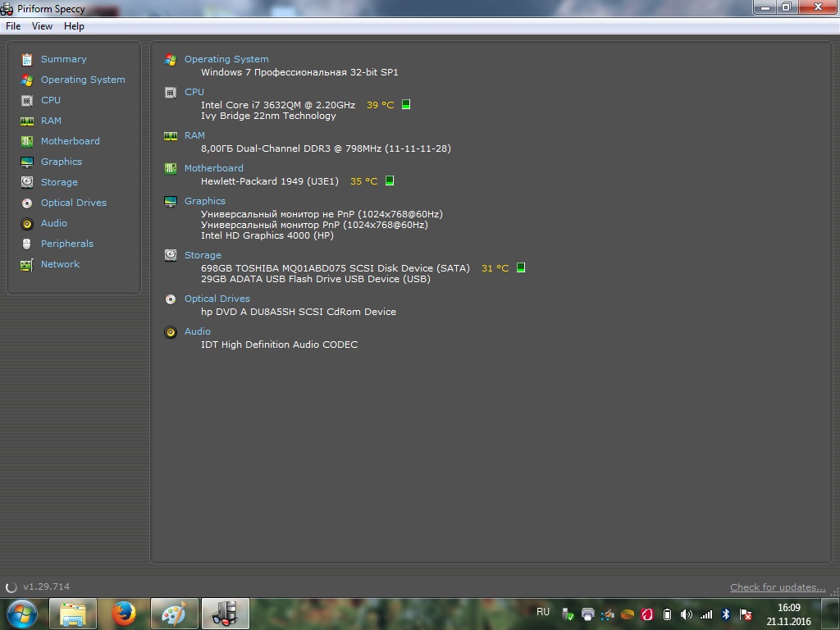This screenshot has height=630, width=840.
Task: Launch Firefox from taskbar
Action: click(x=123, y=614)
